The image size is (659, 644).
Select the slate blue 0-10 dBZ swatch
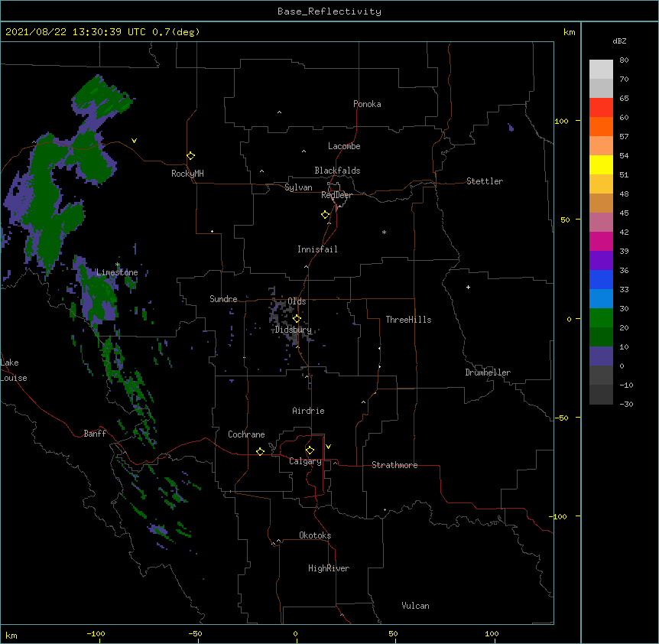tap(601, 356)
